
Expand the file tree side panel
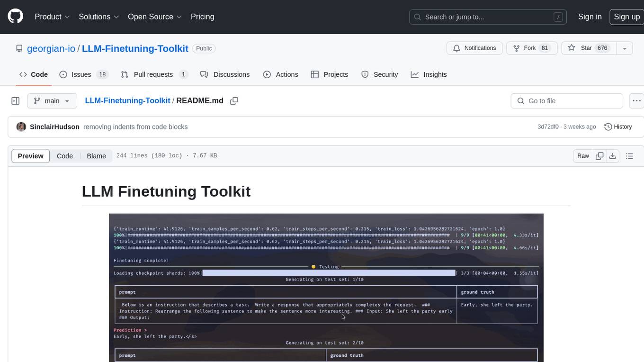pos(15,101)
